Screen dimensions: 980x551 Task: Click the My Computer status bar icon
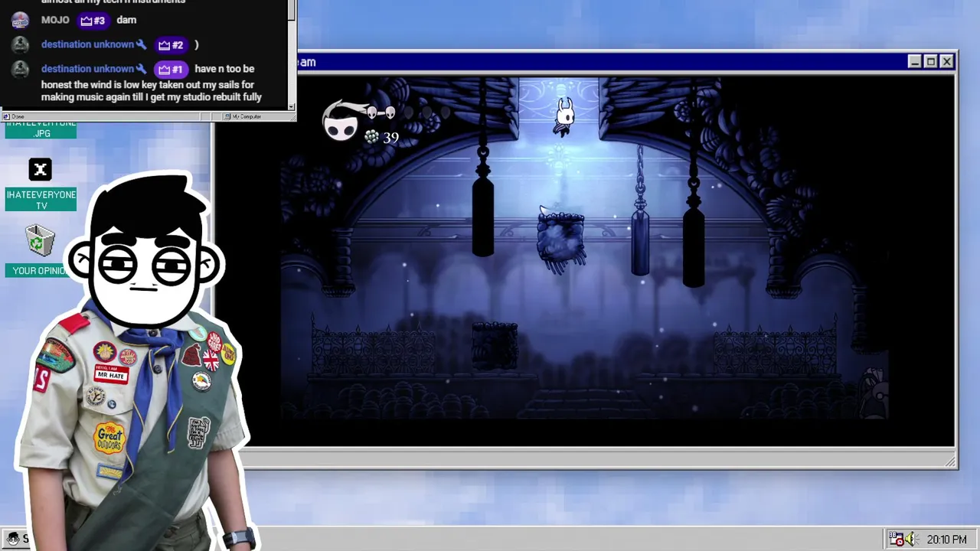(227, 116)
